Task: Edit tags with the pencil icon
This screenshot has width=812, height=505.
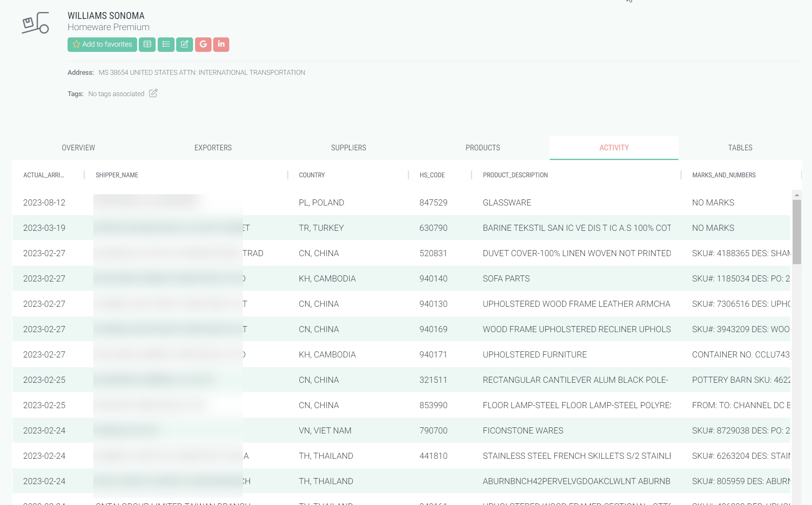Action: tap(153, 93)
